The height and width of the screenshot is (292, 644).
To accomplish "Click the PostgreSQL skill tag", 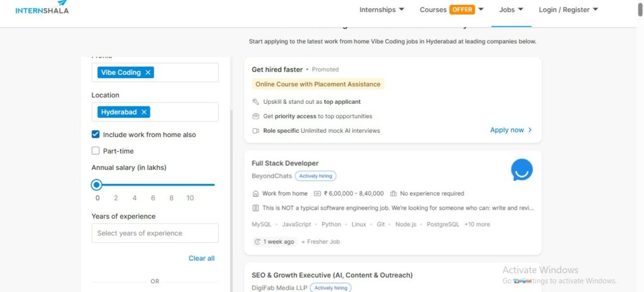I will point(443,225).
